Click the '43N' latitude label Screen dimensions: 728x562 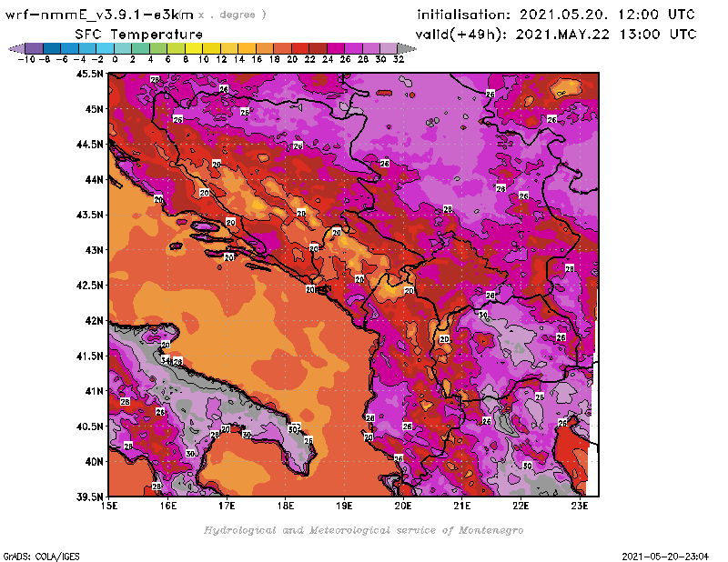pyautogui.click(x=94, y=250)
